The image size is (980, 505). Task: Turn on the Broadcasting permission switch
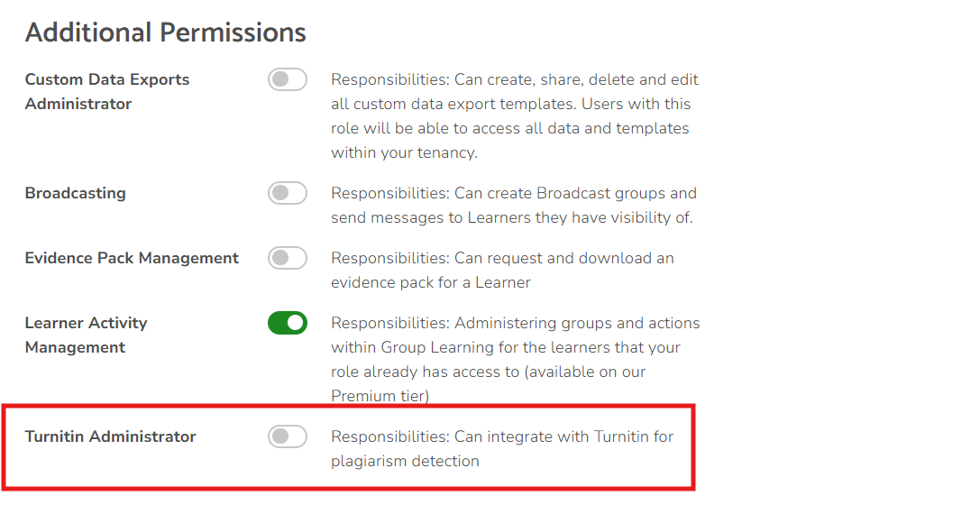[288, 193]
